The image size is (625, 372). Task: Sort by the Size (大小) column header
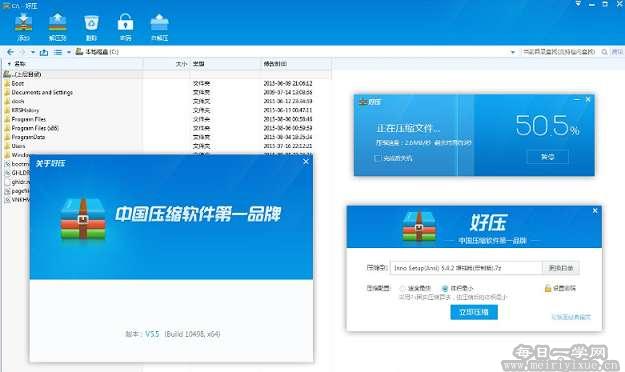[181, 64]
